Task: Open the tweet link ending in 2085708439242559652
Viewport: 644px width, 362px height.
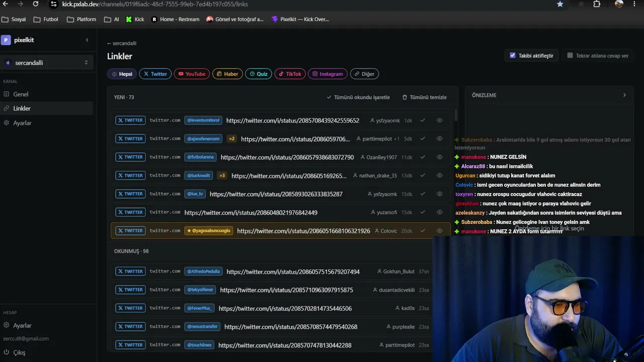Action: (293, 121)
